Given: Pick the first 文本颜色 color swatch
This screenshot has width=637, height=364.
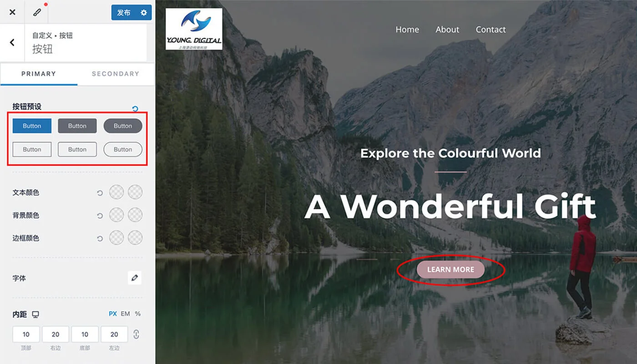Looking at the screenshot, I should point(116,192).
